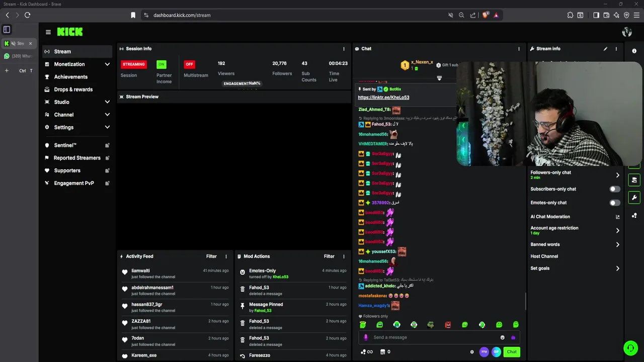
Task: Click the channel points infinity icon
Action: tap(367, 352)
